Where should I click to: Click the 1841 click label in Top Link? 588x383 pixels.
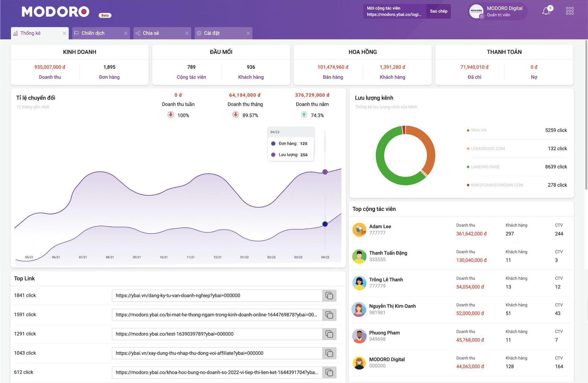(x=25, y=295)
